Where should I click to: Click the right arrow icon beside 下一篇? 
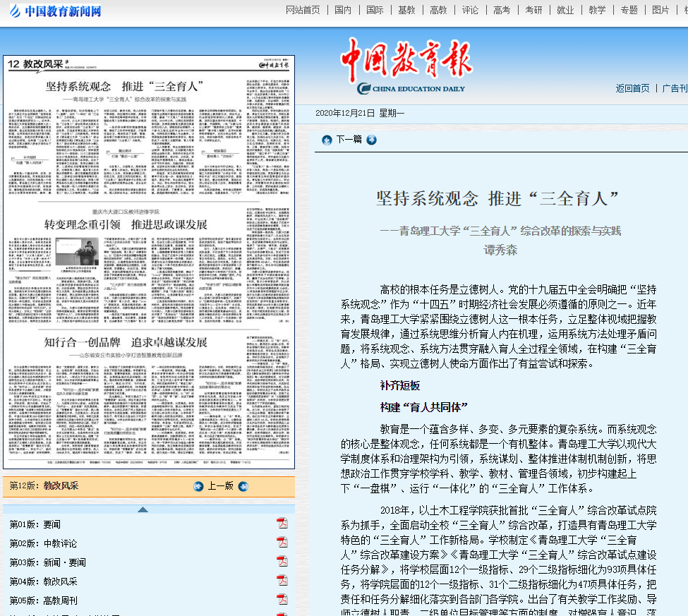tap(371, 140)
